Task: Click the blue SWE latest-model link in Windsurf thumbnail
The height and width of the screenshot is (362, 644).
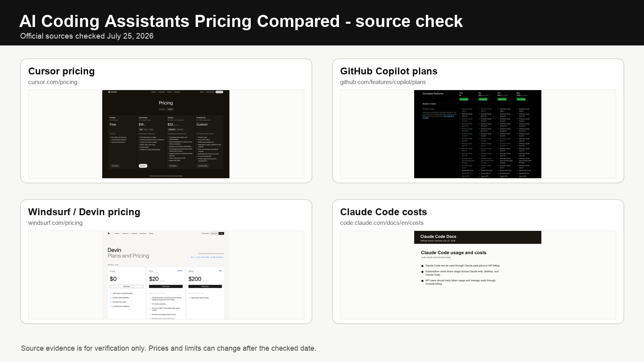Action: [x=207, y=257]
